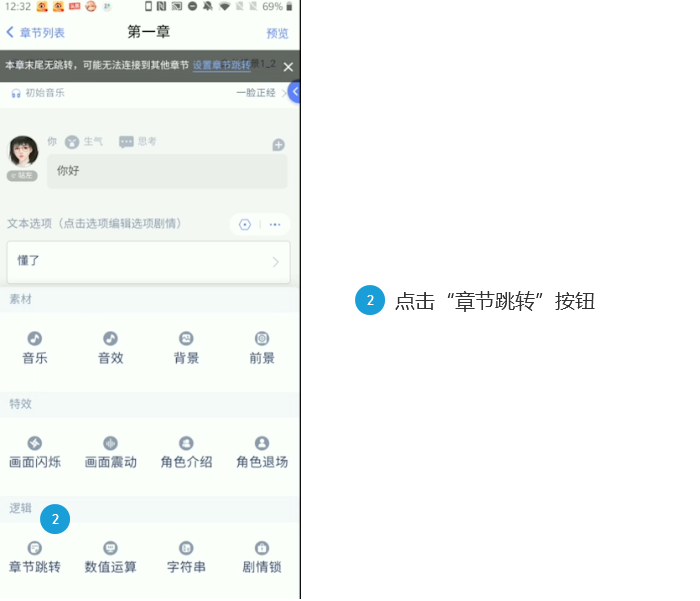Image resolution: width=700 pixels, height=601 pixels.
Task: Insert 画面震动 screen shake effect
Action: 111,452
